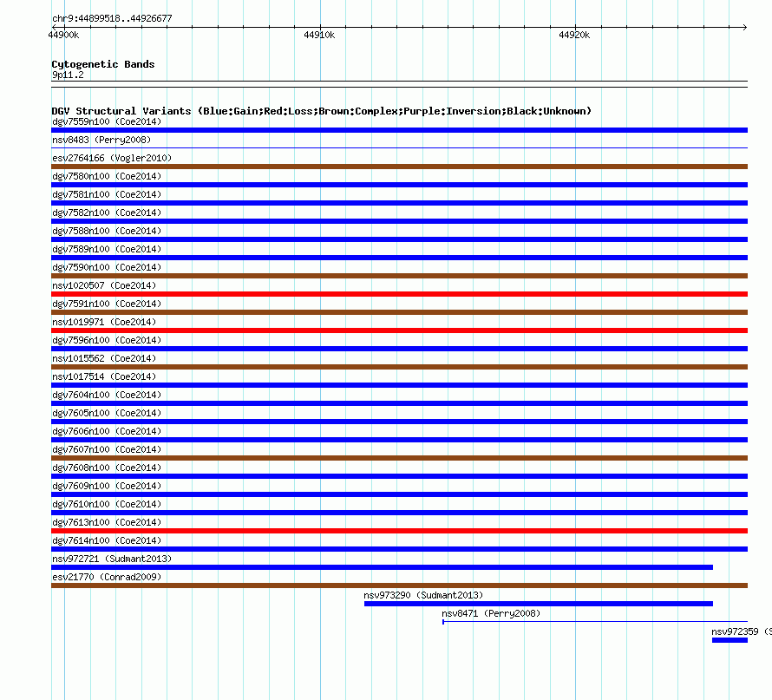772x700 pixels.
Task: Select the dgv7610n100 (Coe2014) label
Action: point(107,504)
